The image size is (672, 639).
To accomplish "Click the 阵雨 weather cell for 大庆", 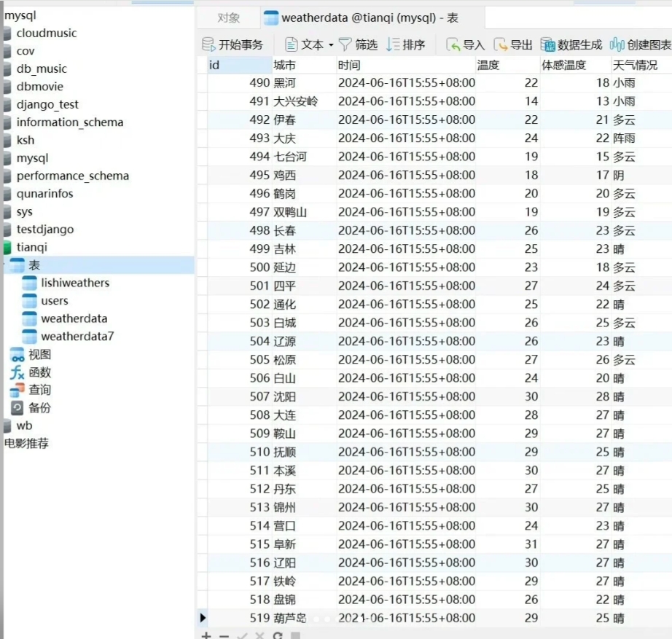I will (x=641, y=138).
